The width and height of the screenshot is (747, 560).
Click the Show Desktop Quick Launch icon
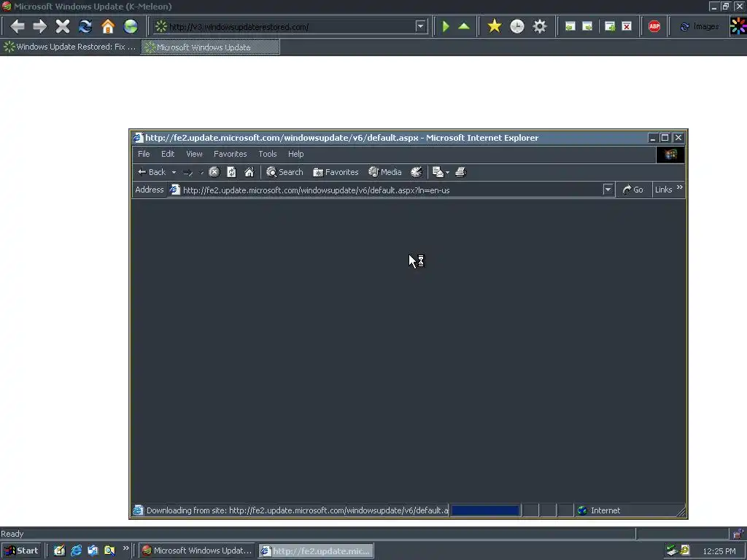click(59, 551)
